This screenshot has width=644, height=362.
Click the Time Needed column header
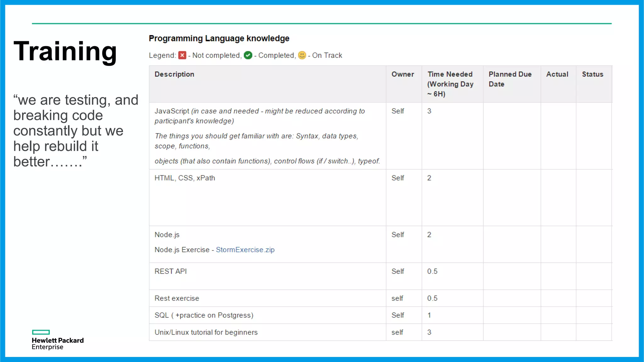pyautogui.click(x=450, y=84)
